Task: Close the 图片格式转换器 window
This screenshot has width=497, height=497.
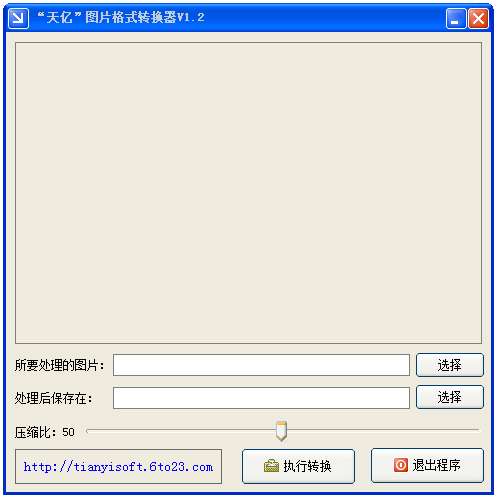Action: (x=478, y=18)
